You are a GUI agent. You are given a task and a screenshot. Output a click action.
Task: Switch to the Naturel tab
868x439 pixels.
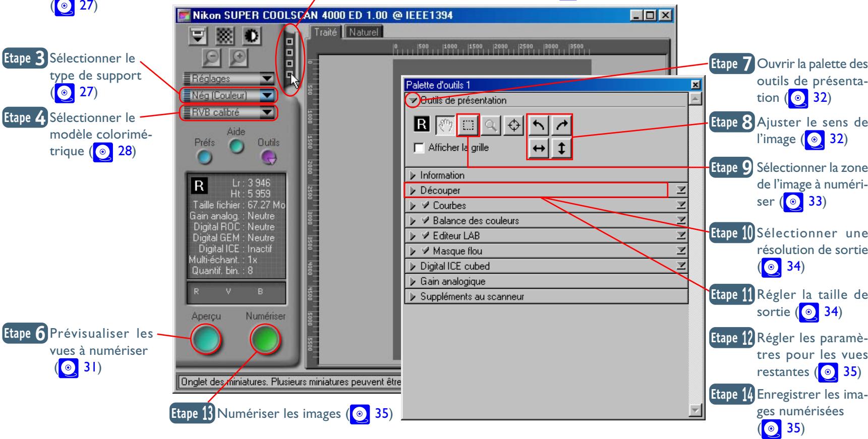pos(364,32)
